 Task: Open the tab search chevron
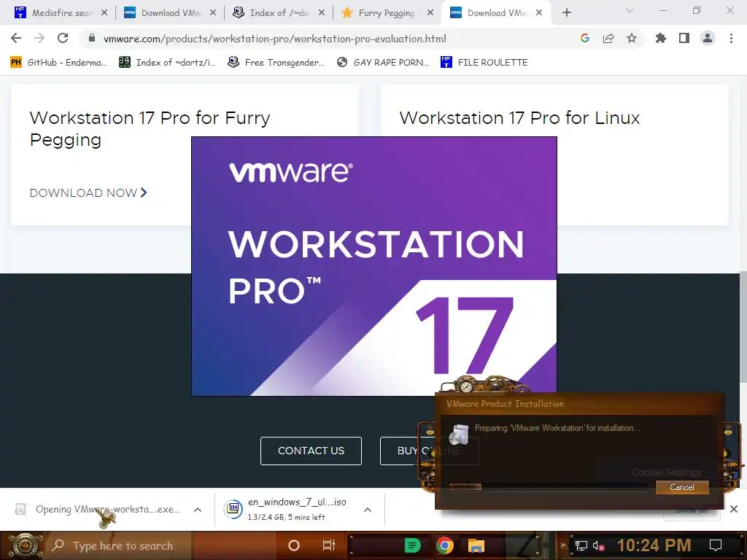629,11
